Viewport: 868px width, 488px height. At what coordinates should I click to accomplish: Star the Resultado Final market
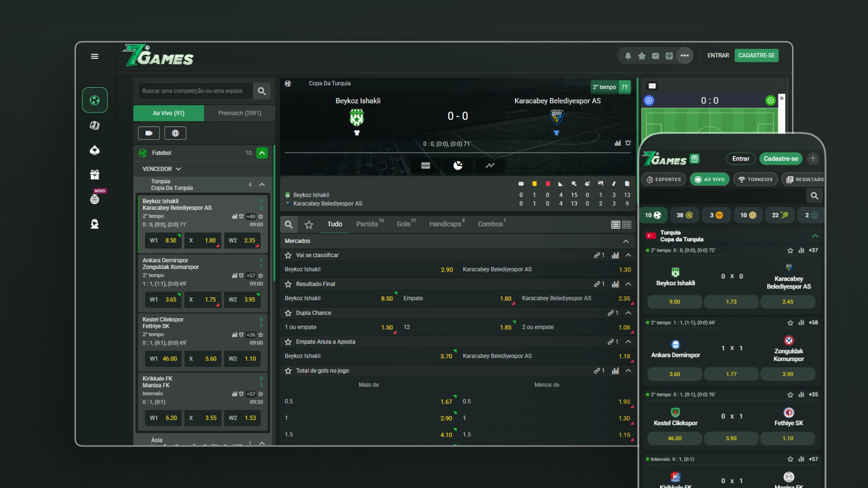(x=288, y=284)
